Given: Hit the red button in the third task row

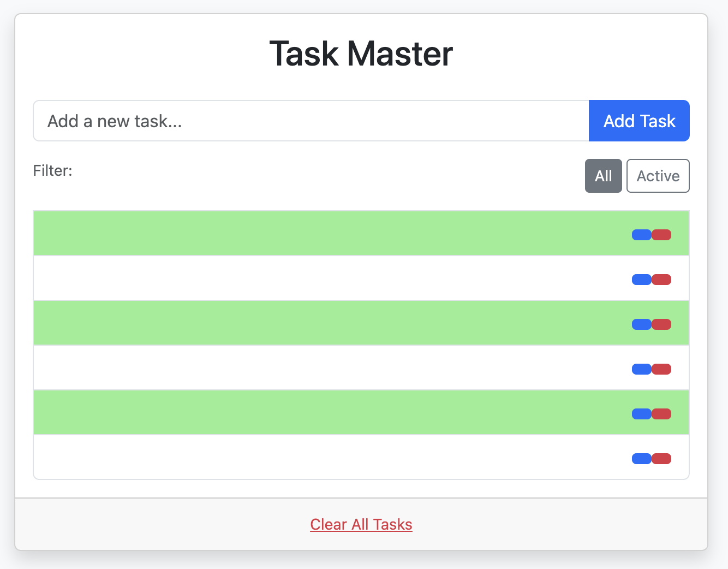Looking at the screenshot, I should (x=661, y=324).
